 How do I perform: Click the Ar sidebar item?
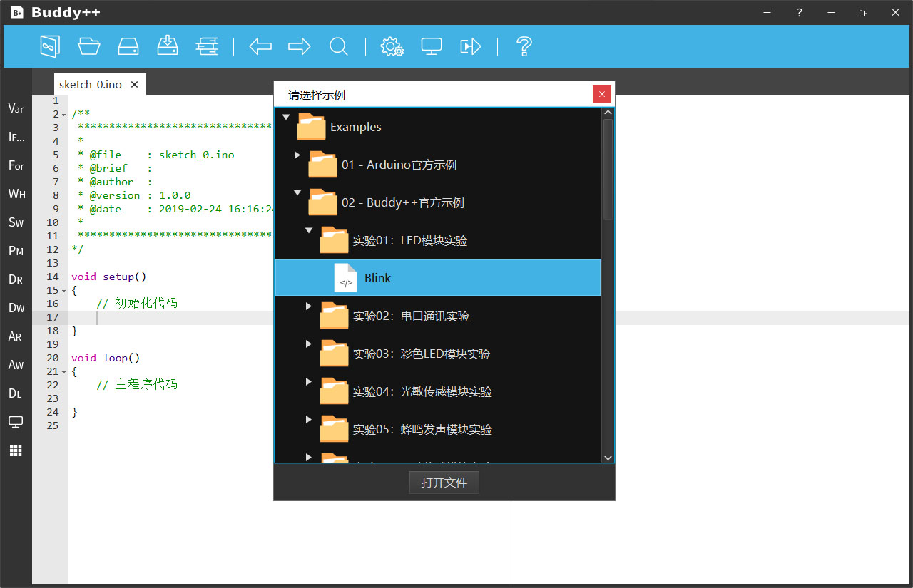(x=16, y=336)
